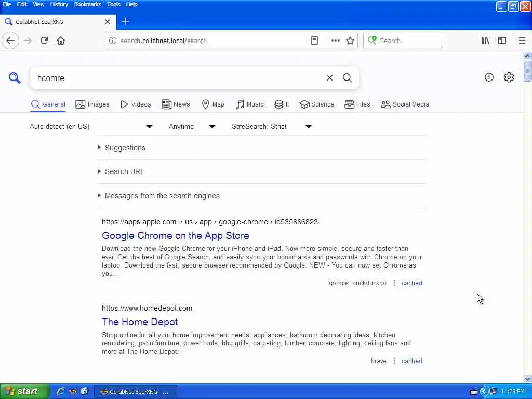Switch to the Files category tab
The height and width of the screenshot is (399, 532).
click(357, 104)
